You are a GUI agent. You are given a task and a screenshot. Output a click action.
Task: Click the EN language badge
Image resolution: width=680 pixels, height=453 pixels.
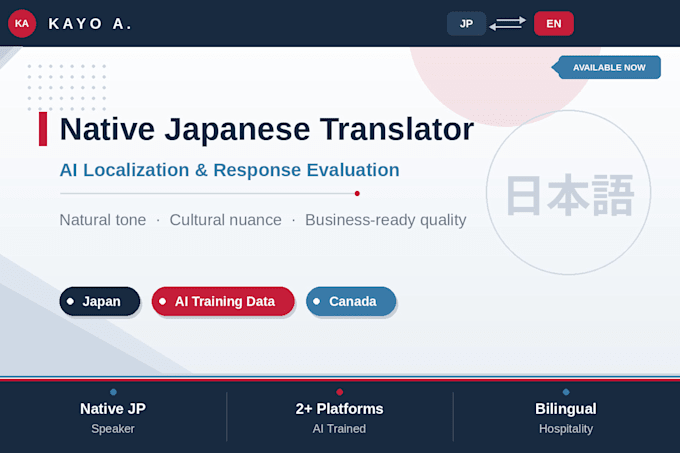click(554, 23)
